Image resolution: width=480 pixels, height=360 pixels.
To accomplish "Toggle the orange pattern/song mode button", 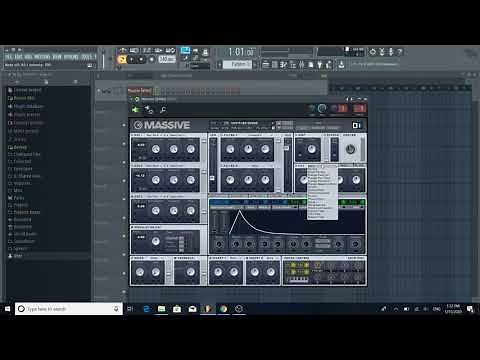I will pyautogui.click(x=122, y=59).
